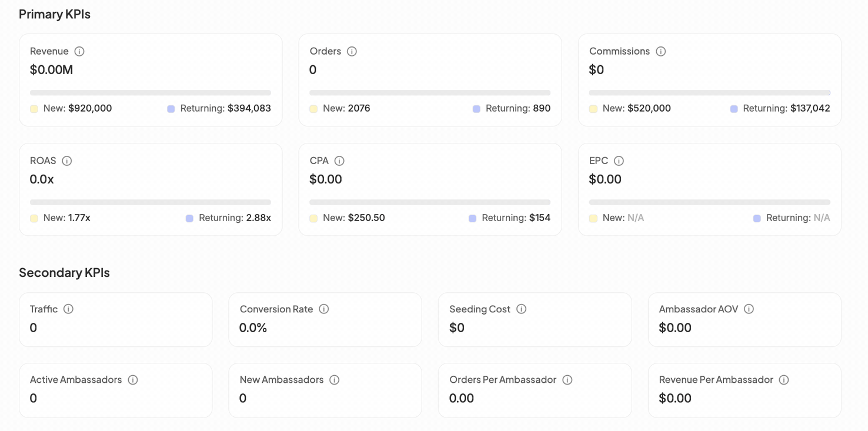Open the EPC info icon
Screen dimensions: 868x431
(x=619, y=161)
